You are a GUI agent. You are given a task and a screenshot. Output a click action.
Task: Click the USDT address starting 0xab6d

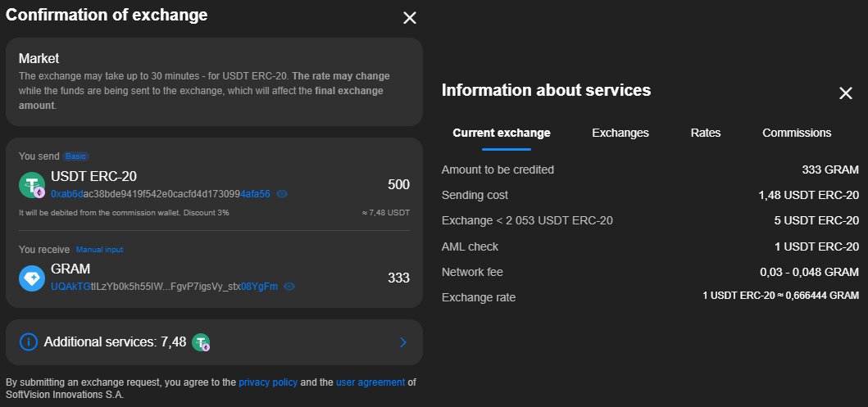tap(161, 194)
